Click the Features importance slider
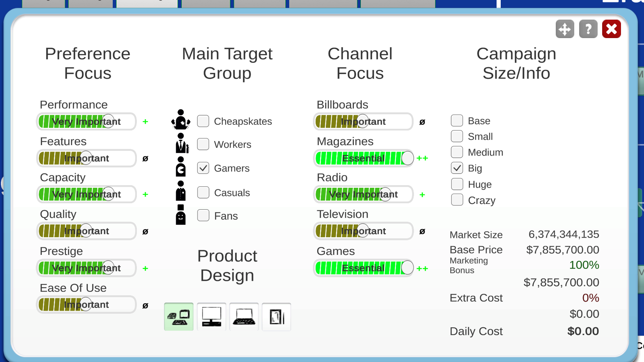Screen dimensions: 644x362 click(86, 158)
